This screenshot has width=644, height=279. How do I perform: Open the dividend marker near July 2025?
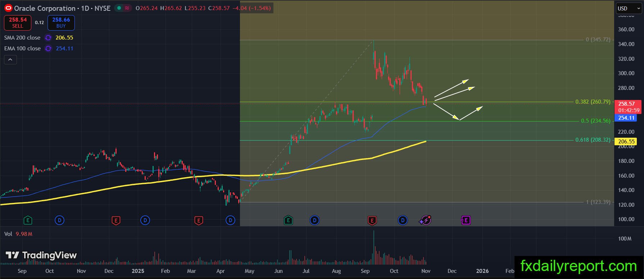point(314,220)
